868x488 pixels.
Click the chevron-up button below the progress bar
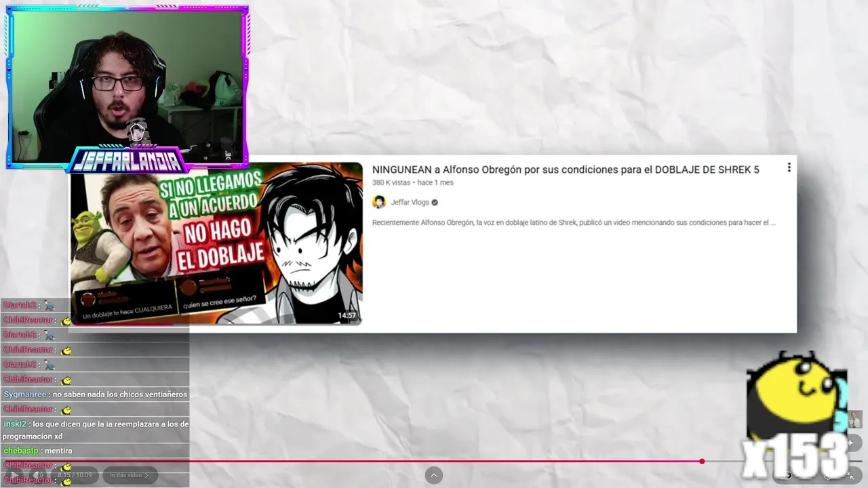point(434,475)
